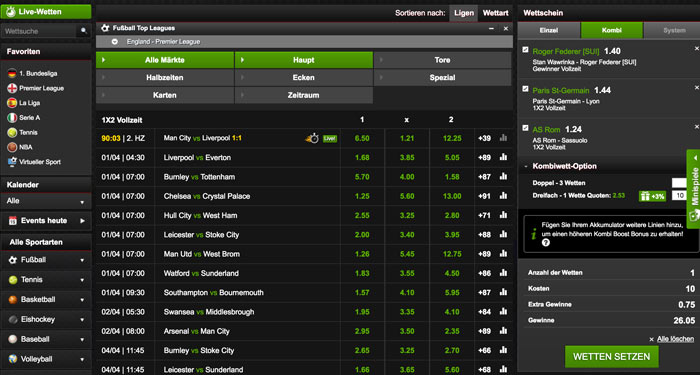Click the WETTEN SETZEN button

[612, 357]
